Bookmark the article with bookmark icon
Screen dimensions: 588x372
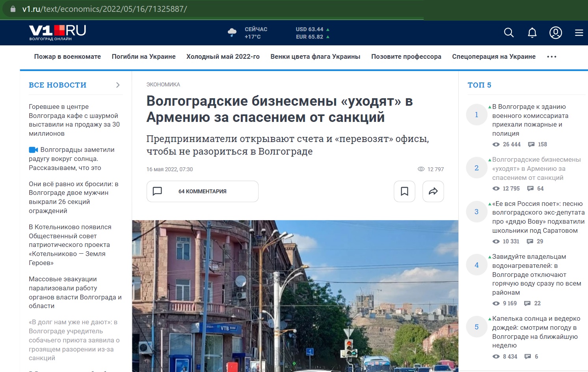point(404,191)
